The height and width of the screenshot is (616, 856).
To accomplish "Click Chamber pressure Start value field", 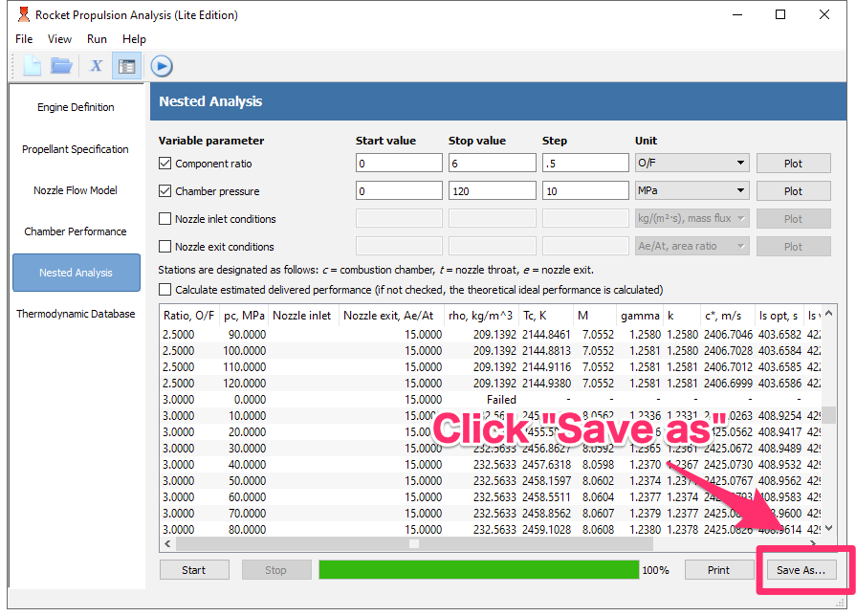I will tap(399, 191).
